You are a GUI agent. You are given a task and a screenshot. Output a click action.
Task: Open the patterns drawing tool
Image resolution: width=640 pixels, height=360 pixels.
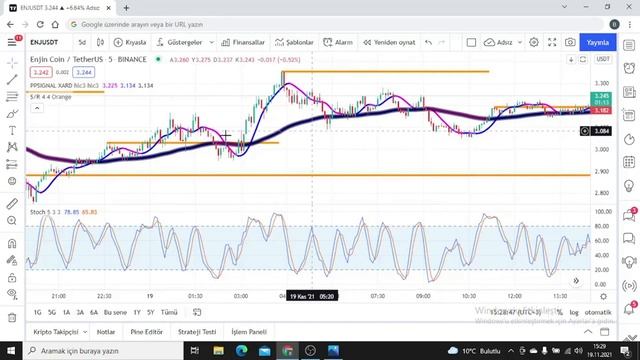12,147
